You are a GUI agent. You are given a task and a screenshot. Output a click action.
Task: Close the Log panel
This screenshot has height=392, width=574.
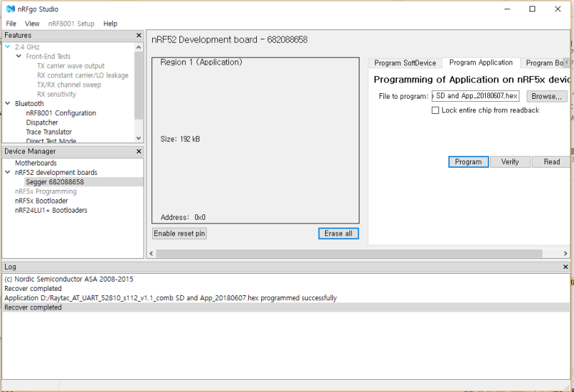tap(565, 267)
